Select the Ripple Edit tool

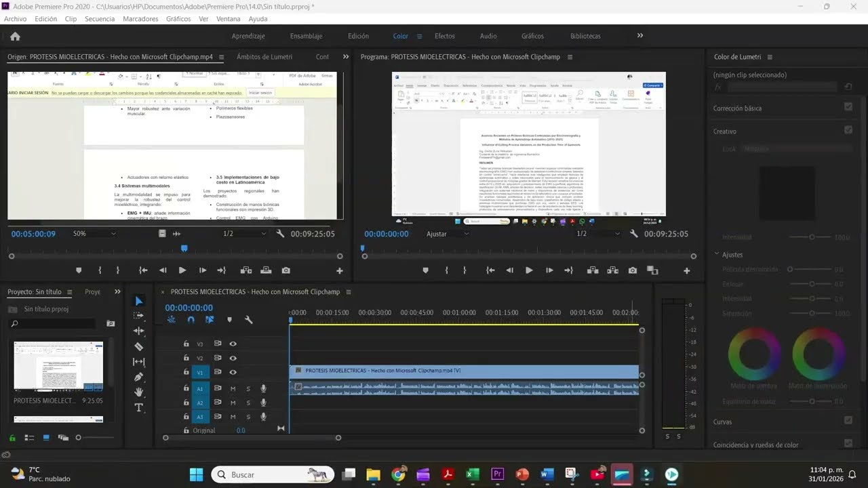click(139, 331)
